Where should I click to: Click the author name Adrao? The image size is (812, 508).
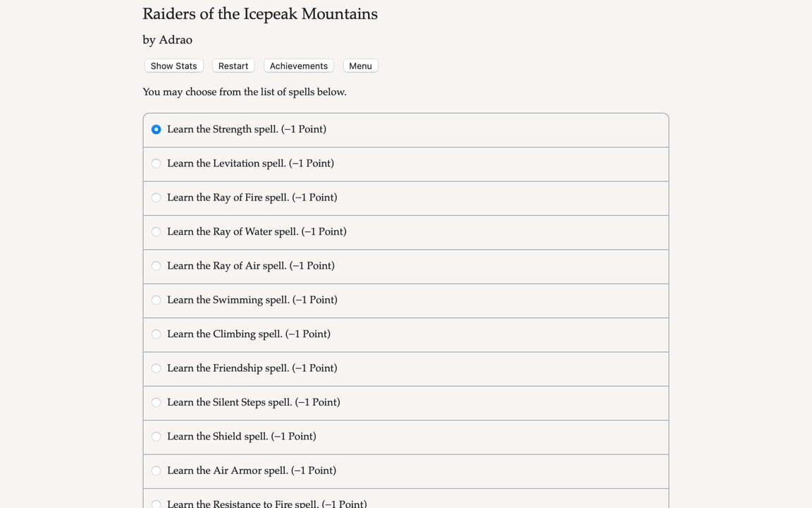tap(167, 40)
